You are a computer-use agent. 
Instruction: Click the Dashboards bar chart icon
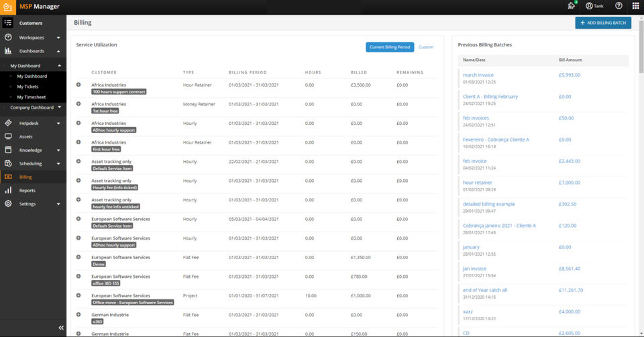8,50
